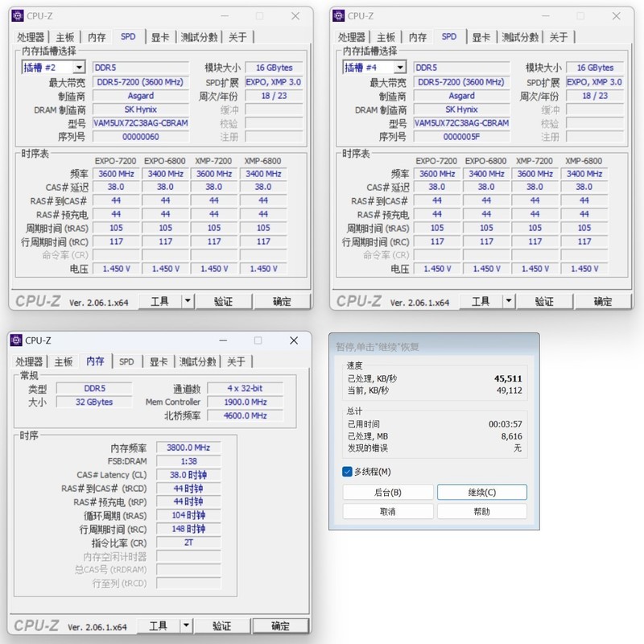
Task: Open the 测试分数 tab
Action: pos(198,36)
